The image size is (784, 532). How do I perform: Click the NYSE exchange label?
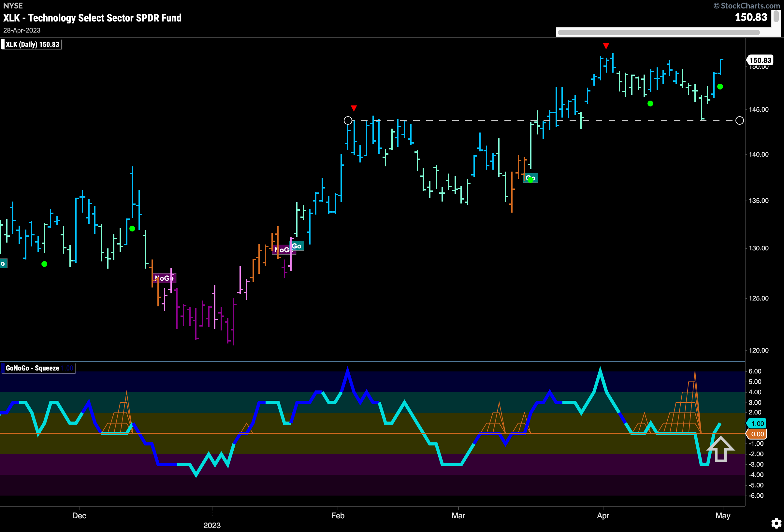click(13, 6)
